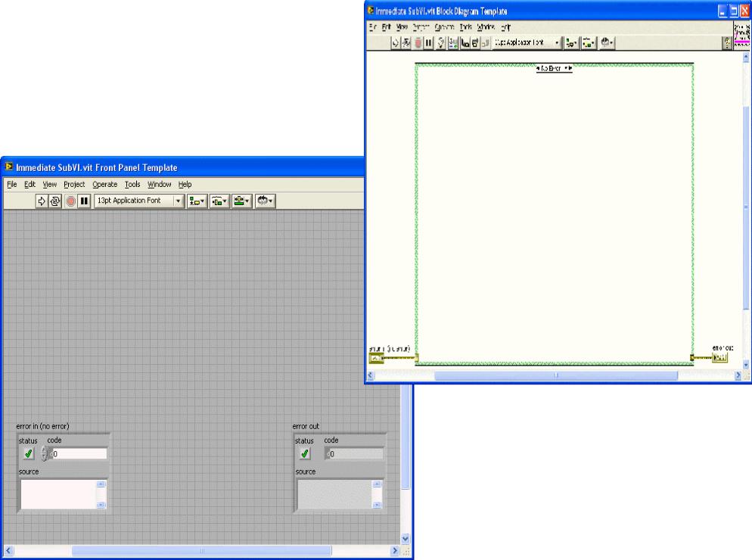Click error in source scrollbar up arrow
Screen dimensions: 752x560
tap(101, 484)
